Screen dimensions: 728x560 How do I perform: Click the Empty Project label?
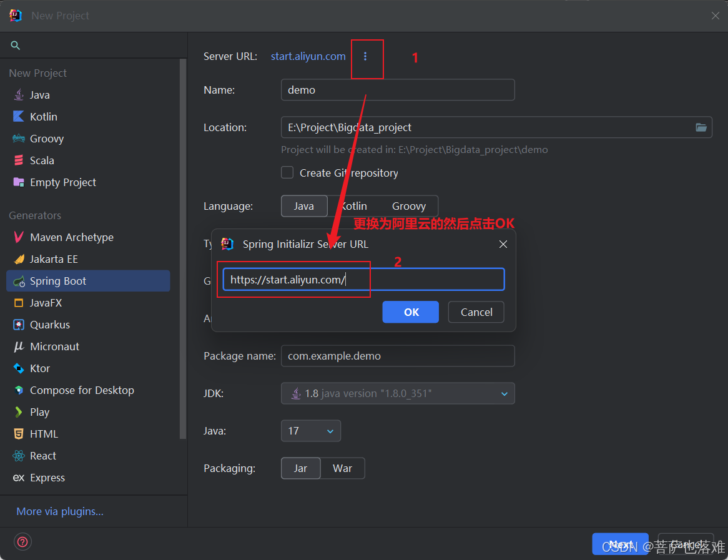click(x=63, y=182)
